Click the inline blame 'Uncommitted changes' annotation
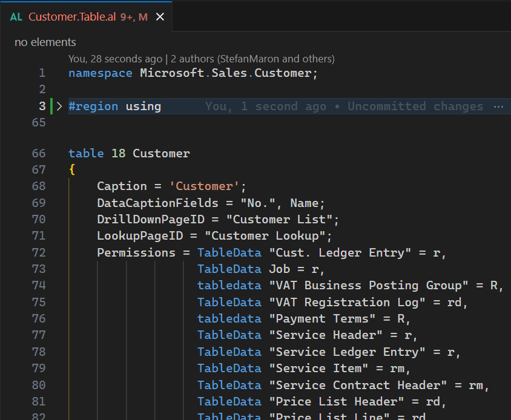This screenshot has width=511, height=420. (344, 107)
